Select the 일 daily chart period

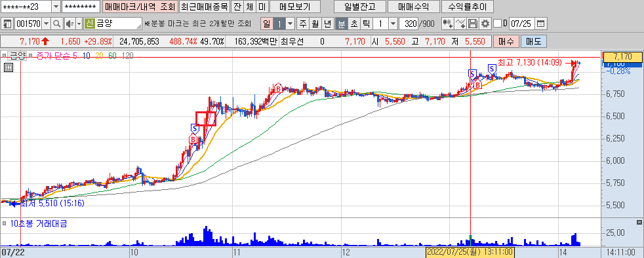tap(266, 24)
